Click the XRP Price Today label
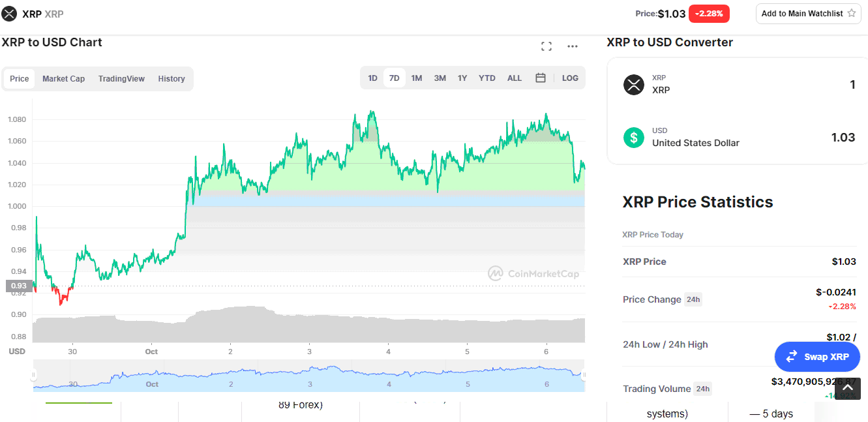 (x=653, y=235)
